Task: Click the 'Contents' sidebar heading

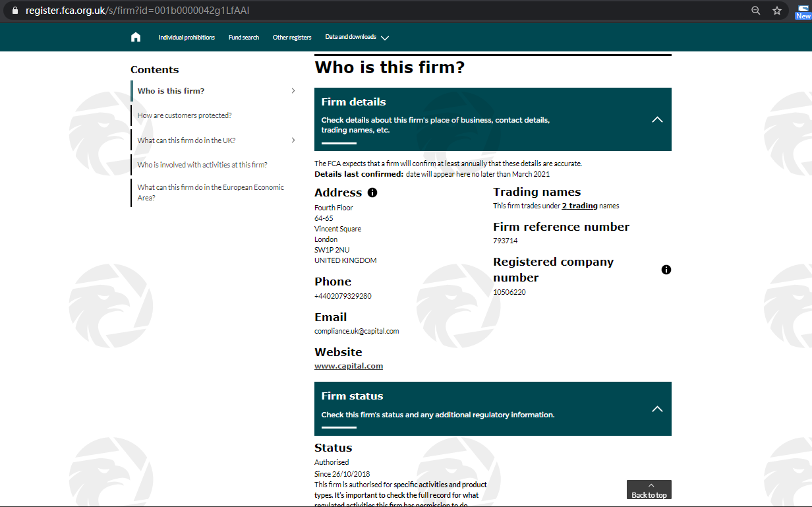Action: point(154,70)
